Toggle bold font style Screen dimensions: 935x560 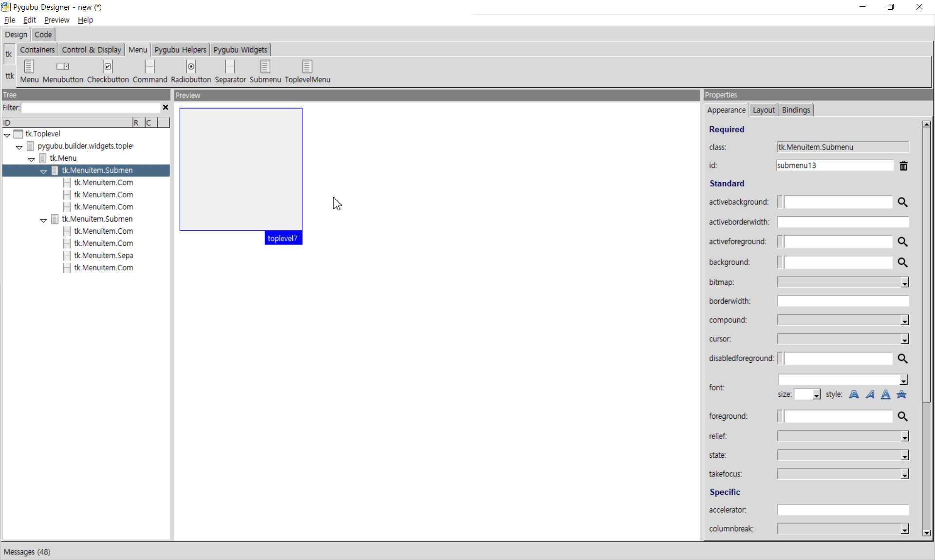[854, 394]
